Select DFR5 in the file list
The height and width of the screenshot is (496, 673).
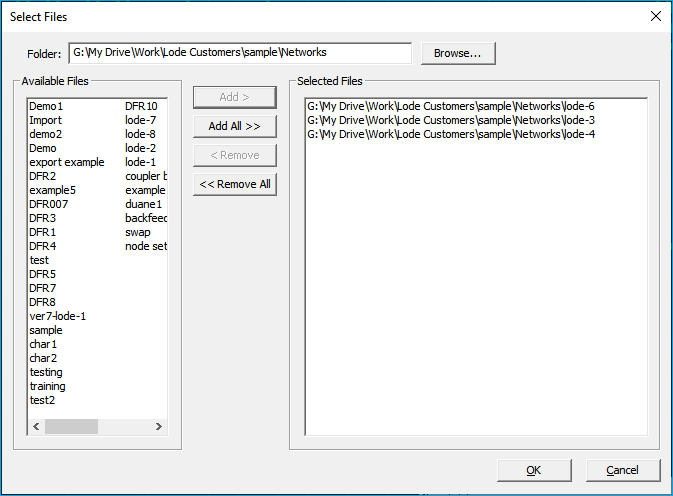coord(42,274)
